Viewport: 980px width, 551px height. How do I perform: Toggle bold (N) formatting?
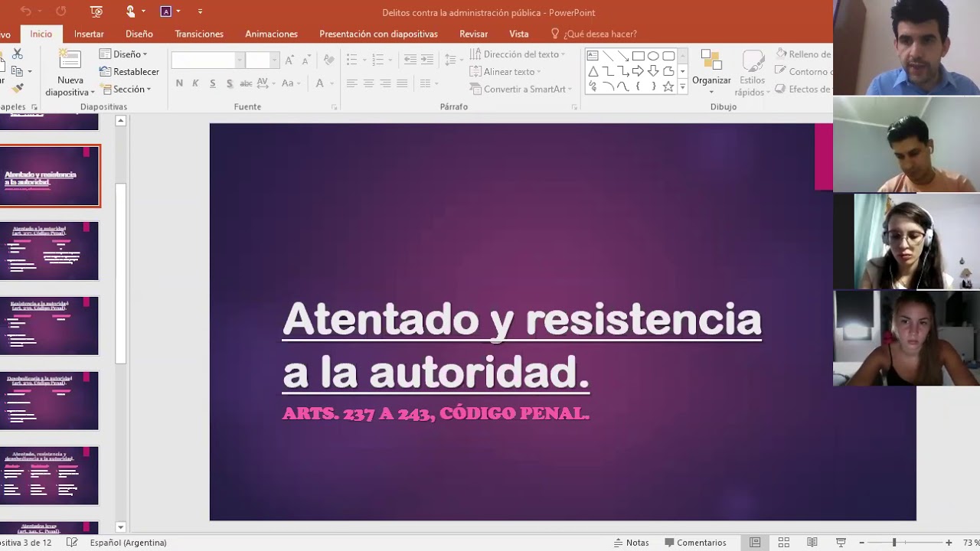pyautogui.click(x=179, y=83)
